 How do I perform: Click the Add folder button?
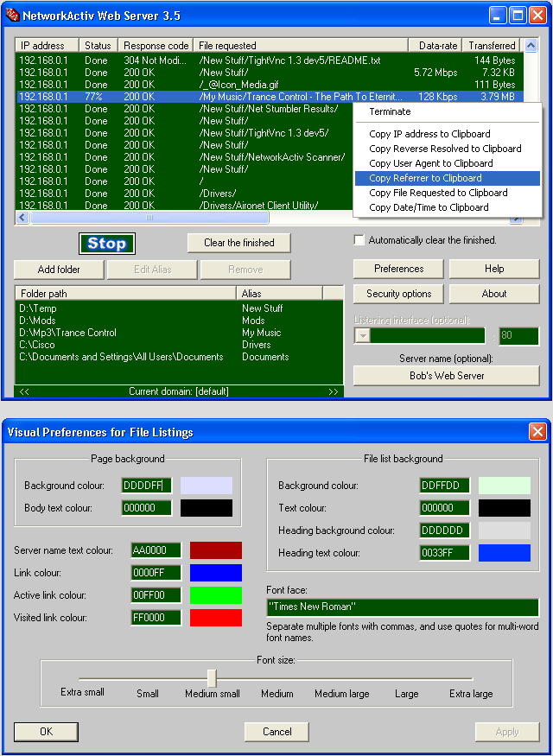[59, 270]
